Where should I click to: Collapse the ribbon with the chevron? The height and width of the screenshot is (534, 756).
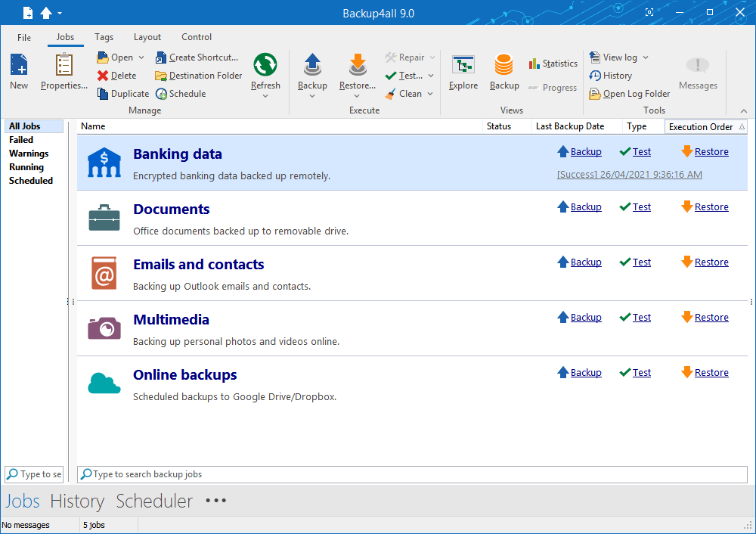(744, 111)
